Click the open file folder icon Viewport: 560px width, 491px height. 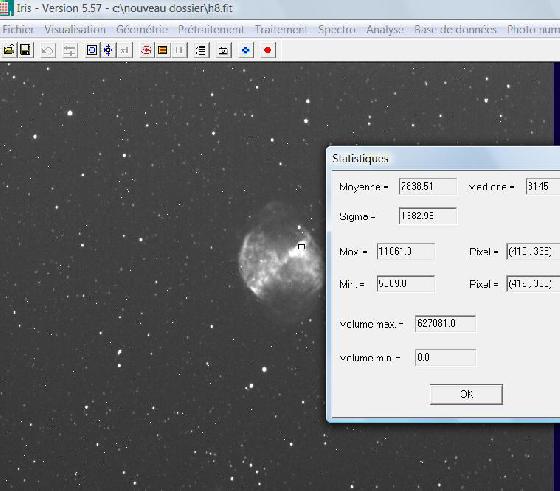point(9,50)
